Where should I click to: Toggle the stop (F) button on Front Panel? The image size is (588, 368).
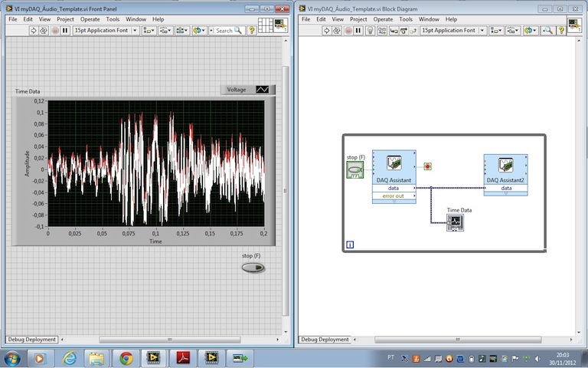click(x=253, y=268)
